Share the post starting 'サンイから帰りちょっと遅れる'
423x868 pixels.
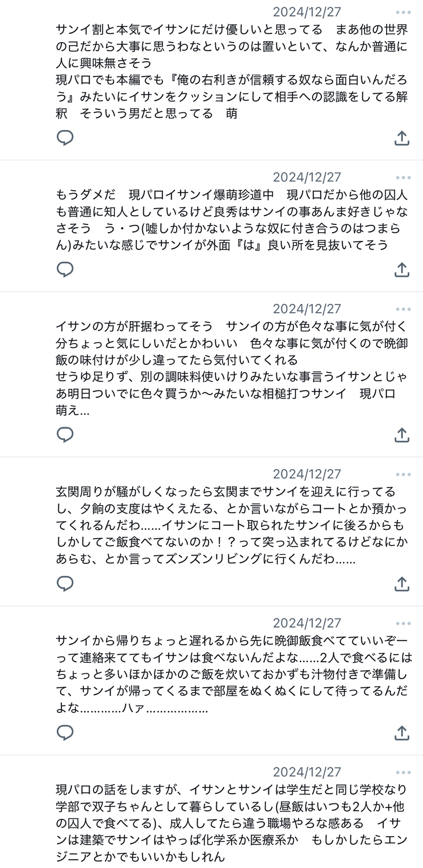pos(402,733)
